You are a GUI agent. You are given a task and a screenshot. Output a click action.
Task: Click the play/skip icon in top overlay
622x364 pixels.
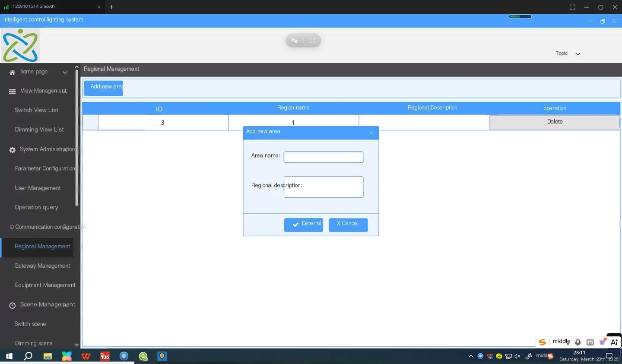pyautogui.click(x=294, y=40)
